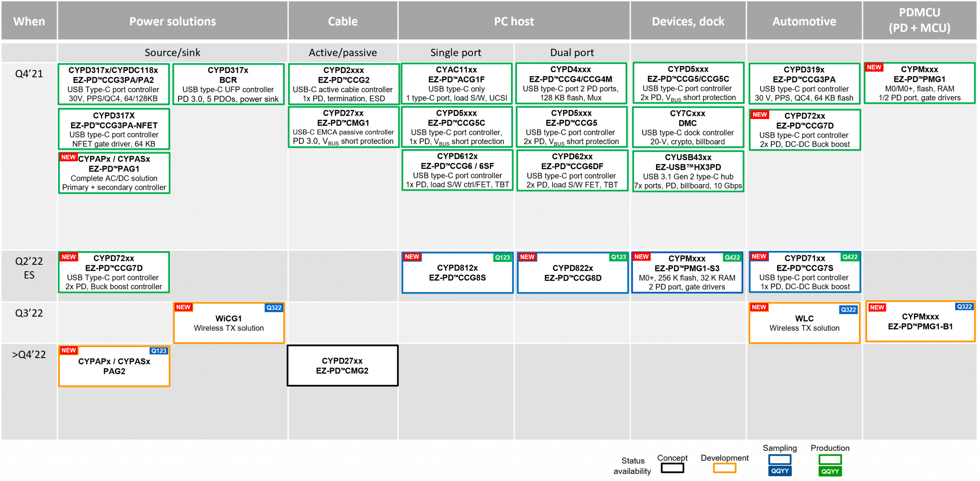The height and width of the screenshot is (481, 980).
Task: Click the NEW badge on WiCG1 box
Action: (183, 307)
